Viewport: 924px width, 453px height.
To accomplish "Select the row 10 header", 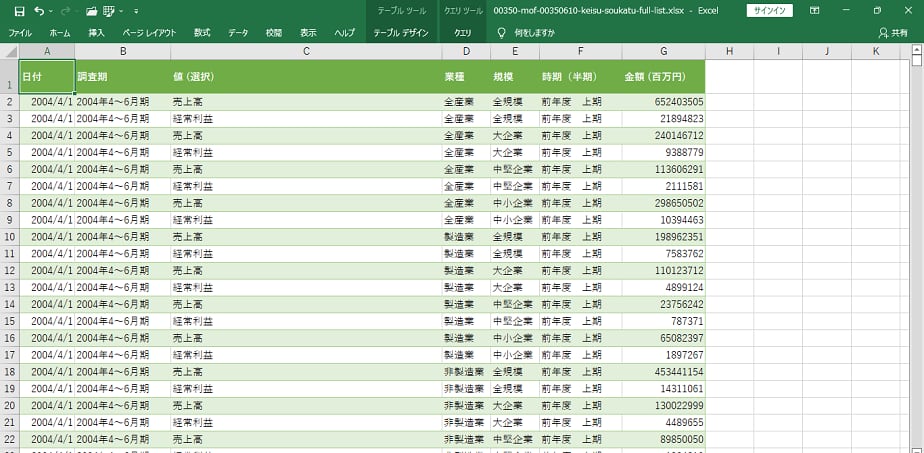I will [9, 237].
